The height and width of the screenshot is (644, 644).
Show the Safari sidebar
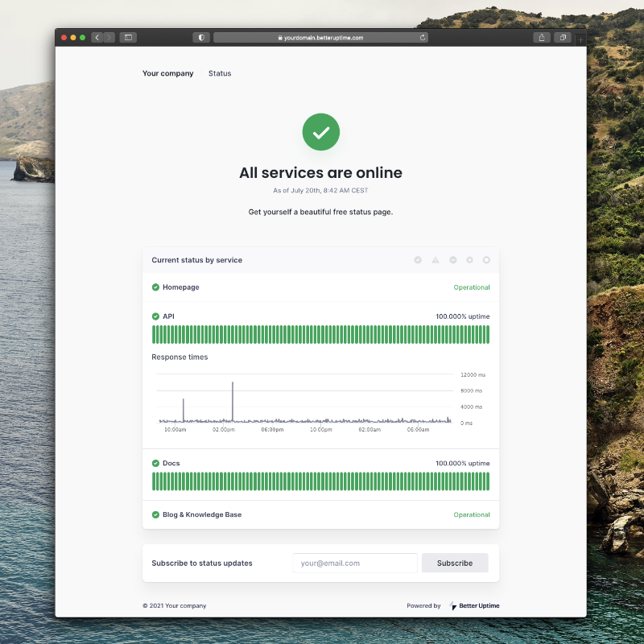click(128, 37)
